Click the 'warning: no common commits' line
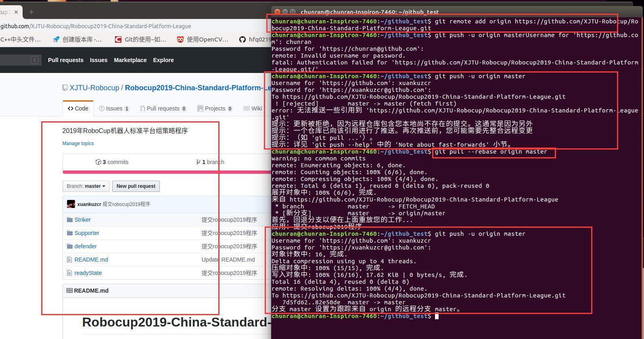 (x=319, y=158)
